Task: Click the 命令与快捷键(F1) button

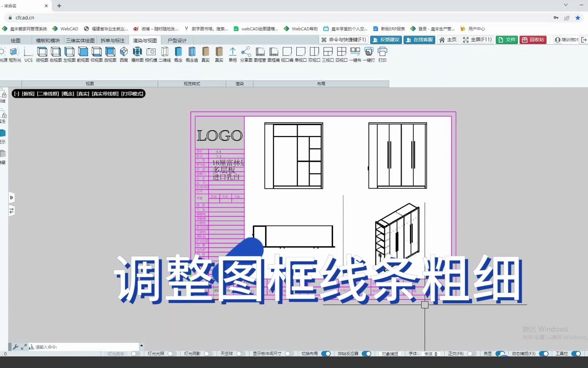Action: (x=344, y=40)
